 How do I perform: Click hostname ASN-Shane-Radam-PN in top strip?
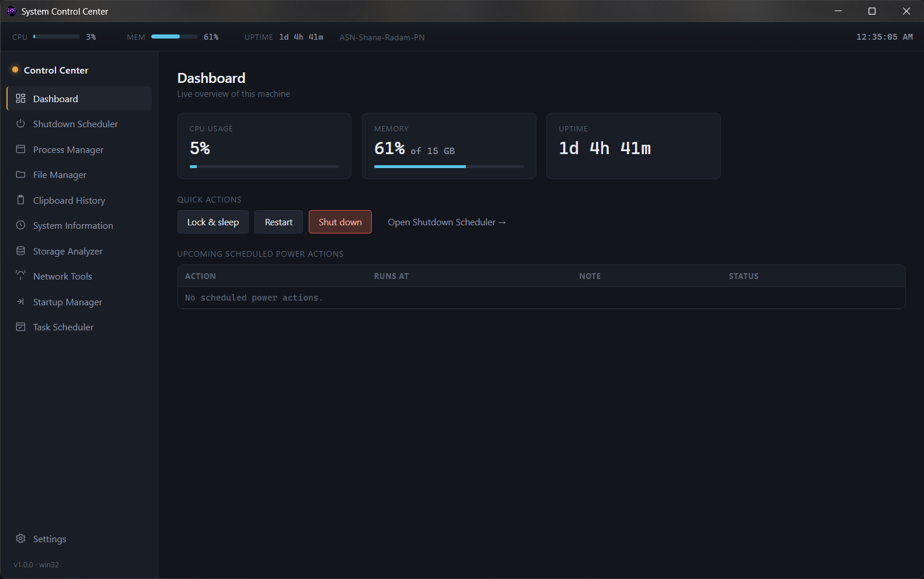click(x=382, y=37)
